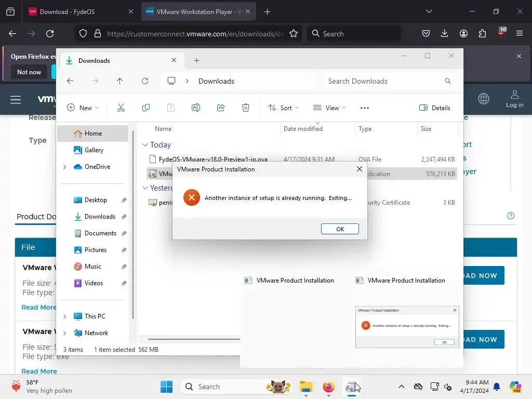This screenshot has height=399, width=532.
Task: Open the See more ellipsis menu
Action: pyautogui.click(x=364, y=108)
